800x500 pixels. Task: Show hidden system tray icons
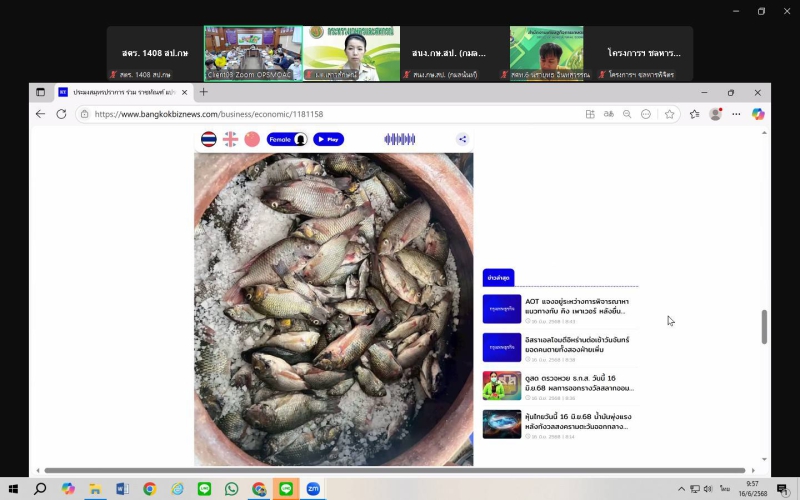coord(681,489)
